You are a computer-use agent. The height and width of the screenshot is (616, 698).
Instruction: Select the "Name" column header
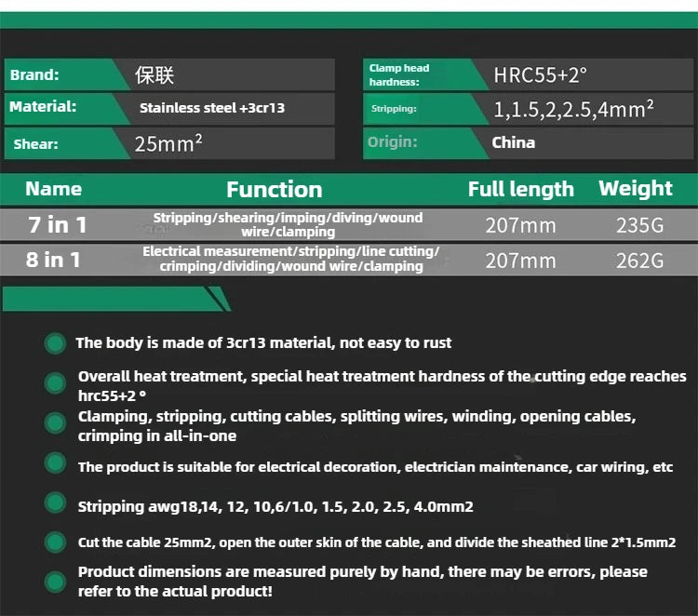(53, 189)
